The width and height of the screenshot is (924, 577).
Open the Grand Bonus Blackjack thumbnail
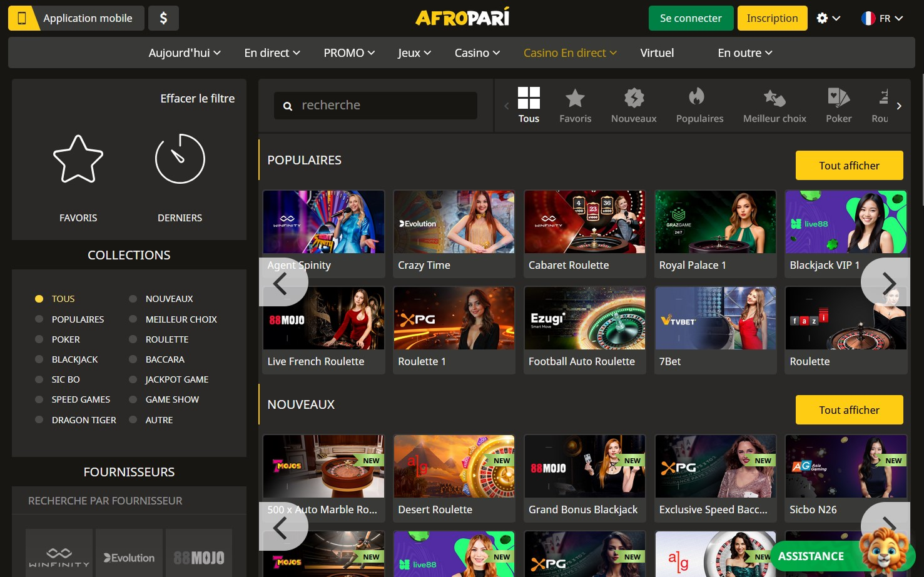point(585,466)
